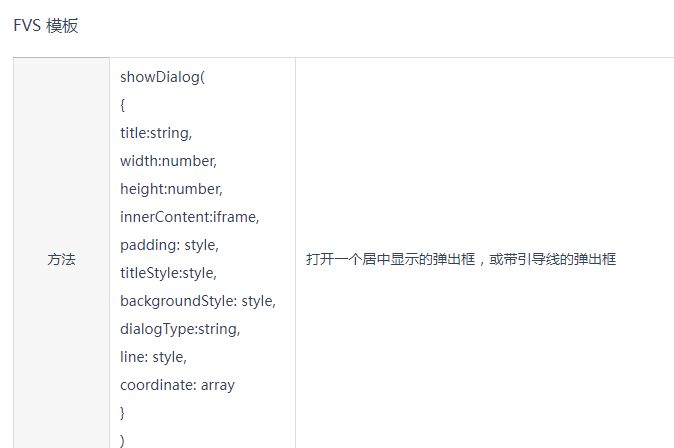Click the innerContent:iframe parameter
This screenshot has width=674, height=448.
tap(189, 216)
